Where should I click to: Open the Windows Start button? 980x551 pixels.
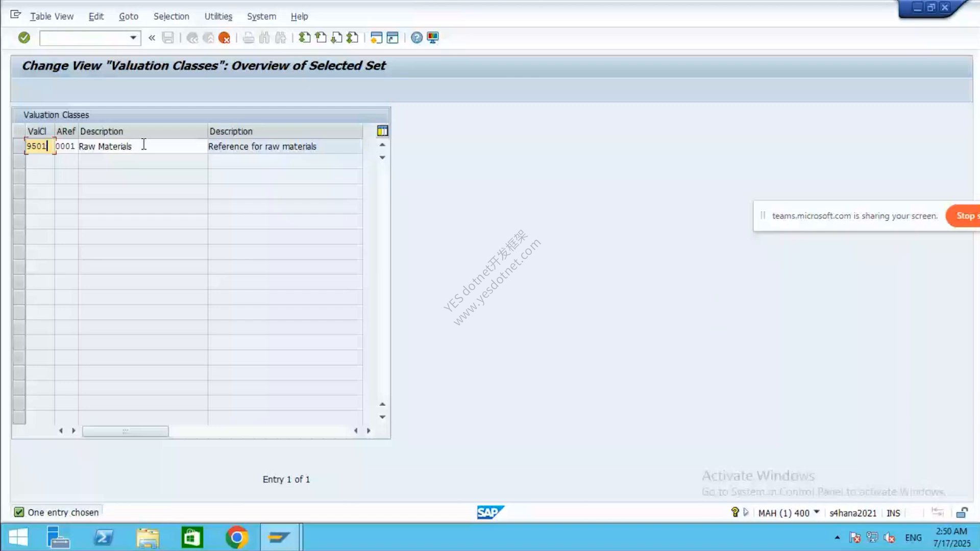[18, 537]
